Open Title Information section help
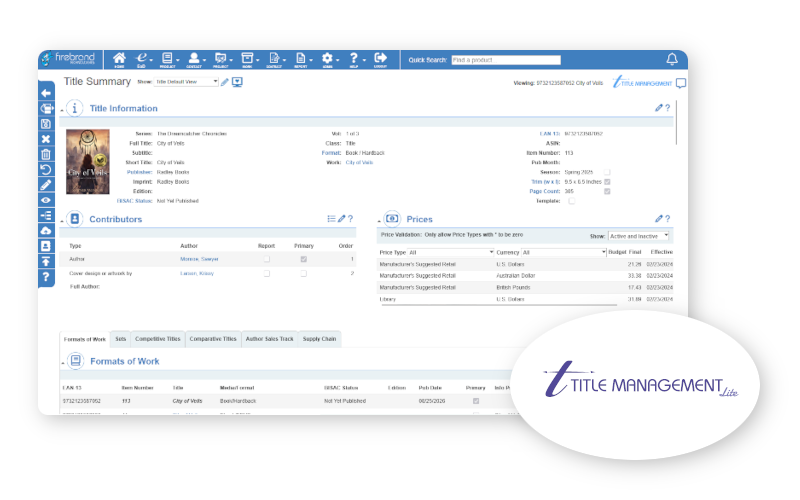The width and height of the screenshot is (800, 500). 667,108
